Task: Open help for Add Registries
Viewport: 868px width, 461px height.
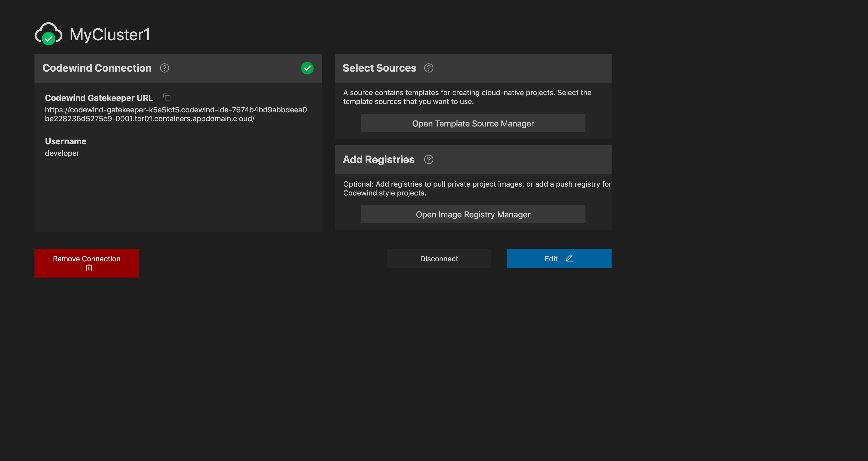Action: pos(429,159)
